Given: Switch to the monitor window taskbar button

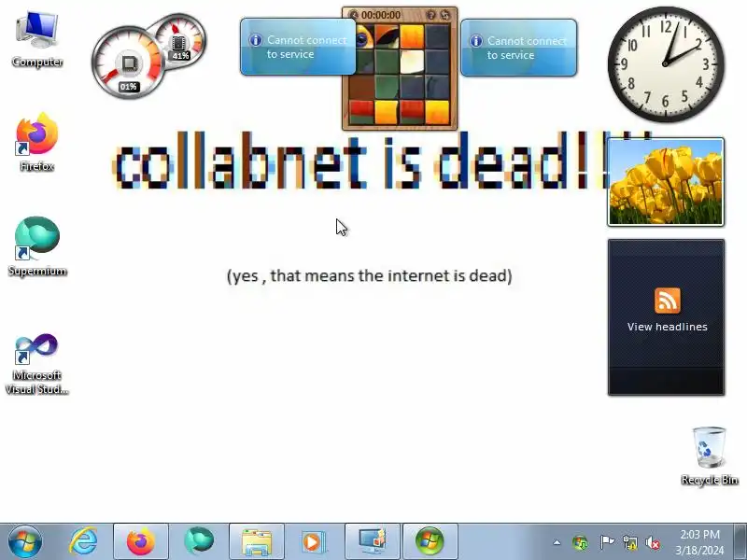Looking at the screenshot, I should 373,541.
